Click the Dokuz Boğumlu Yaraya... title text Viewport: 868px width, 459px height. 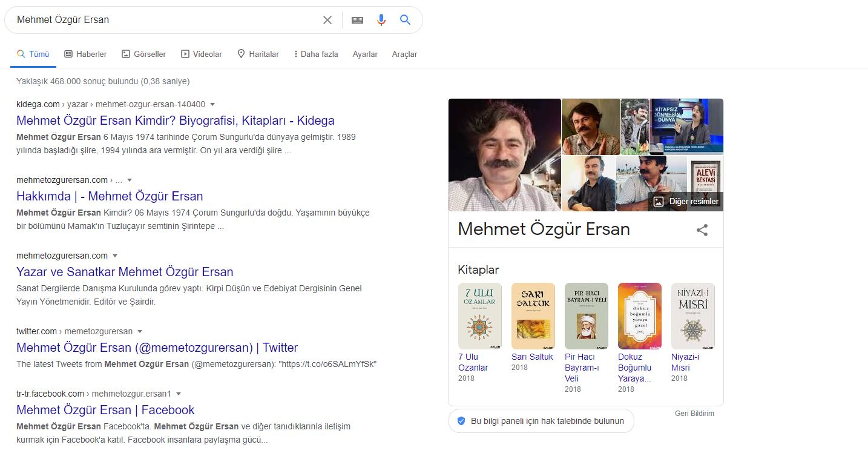635,368
